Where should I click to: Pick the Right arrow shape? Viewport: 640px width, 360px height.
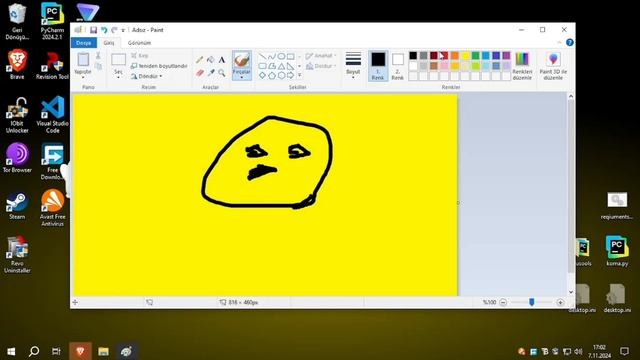[x=291, y=75]
